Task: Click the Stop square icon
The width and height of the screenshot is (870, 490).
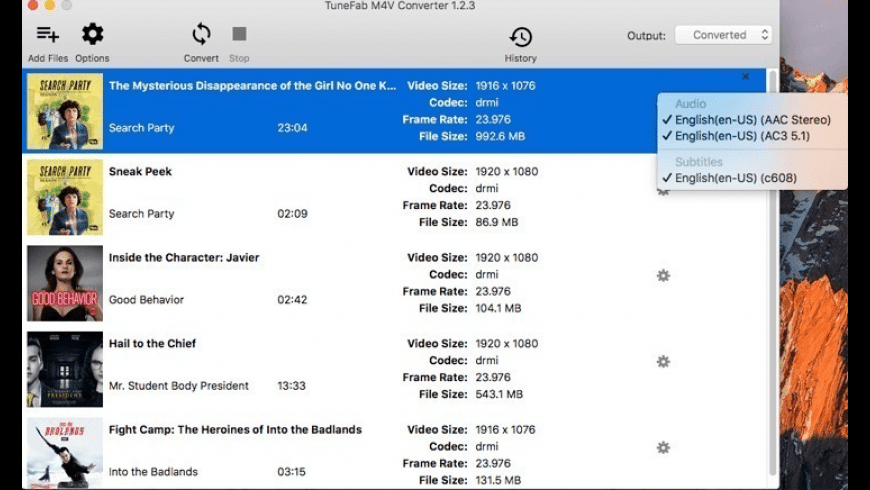Action: [x=239, y=34]
